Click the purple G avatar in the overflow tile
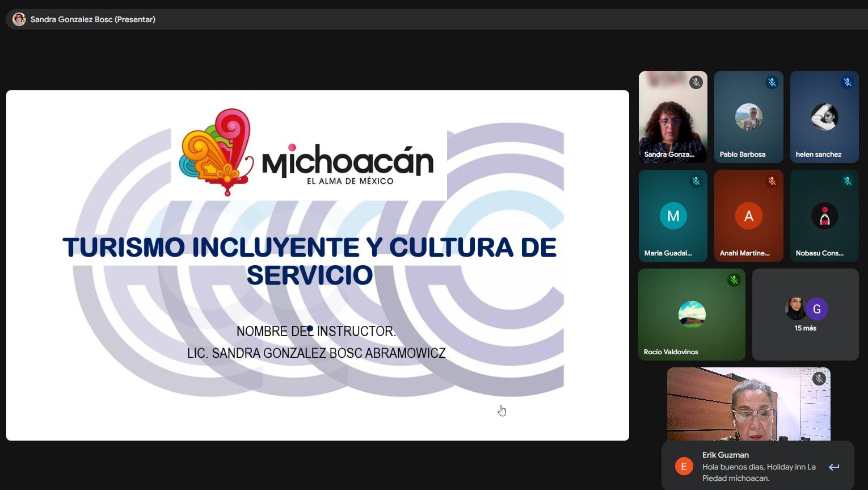The image size is (868, 490). pyautogui.click(x=817, y=309)
